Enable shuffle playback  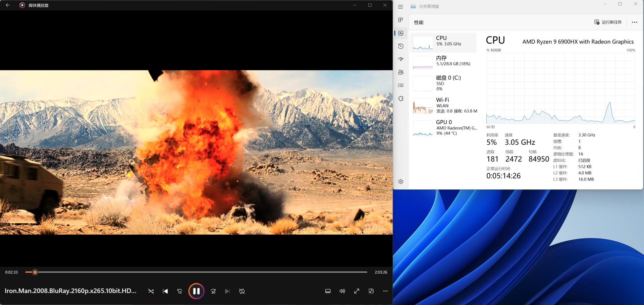click(151, 291)
